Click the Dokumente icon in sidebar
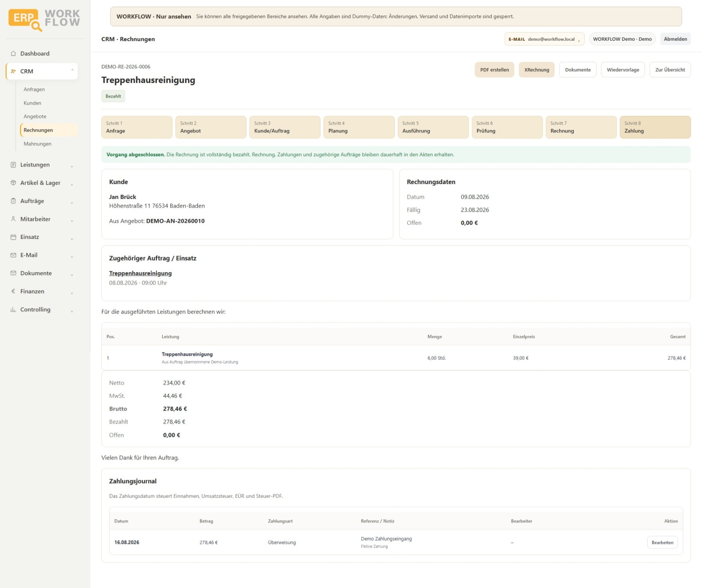702x588 pixels. pyautogui.click(x=13, y=273)
